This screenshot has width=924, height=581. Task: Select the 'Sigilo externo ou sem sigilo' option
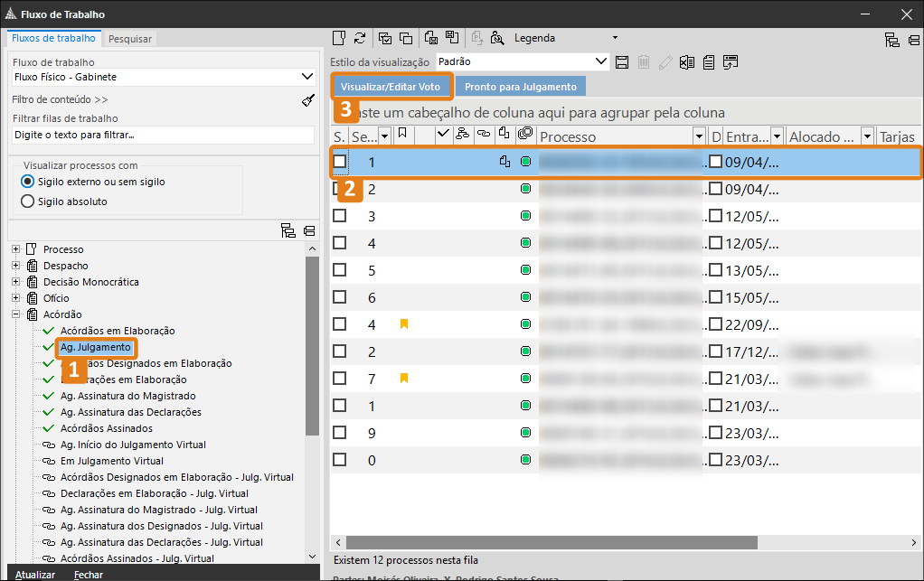coord(28,182)
